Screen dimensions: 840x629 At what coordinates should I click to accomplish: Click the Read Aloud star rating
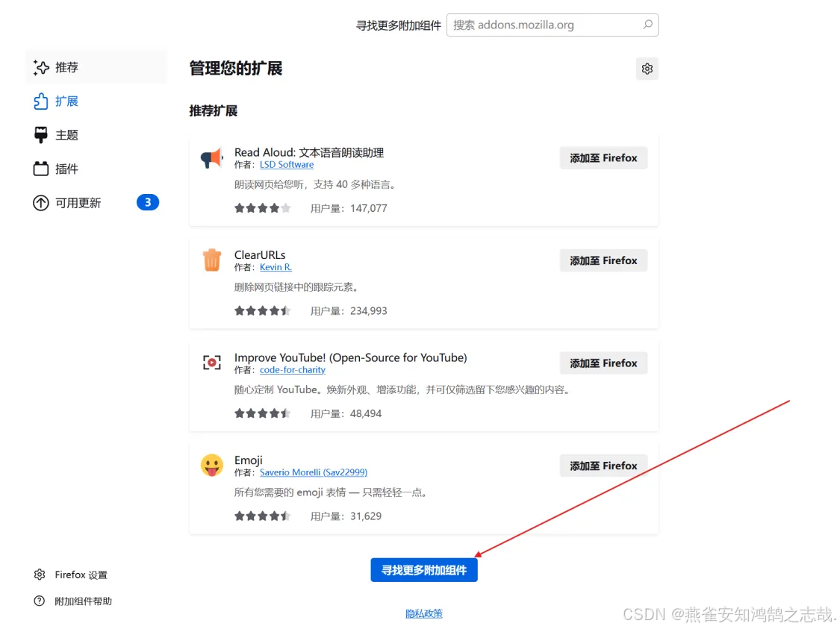click(x=263, y=208)
